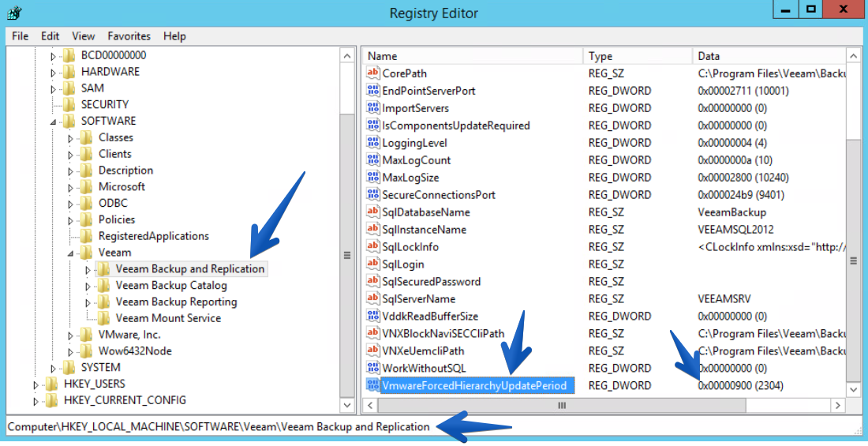
Task: Click the Veeam Backup Reporting folder icon
Action: click(103, 302)
